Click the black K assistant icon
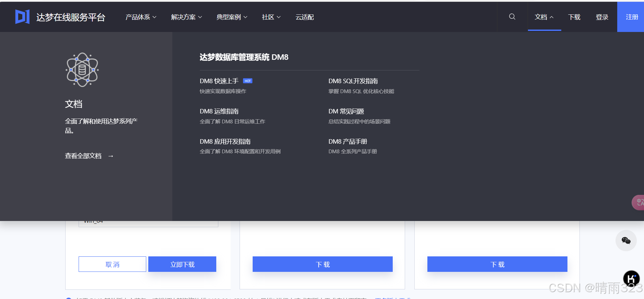Screen dimensions: 644x299 (x=631, y=279)
